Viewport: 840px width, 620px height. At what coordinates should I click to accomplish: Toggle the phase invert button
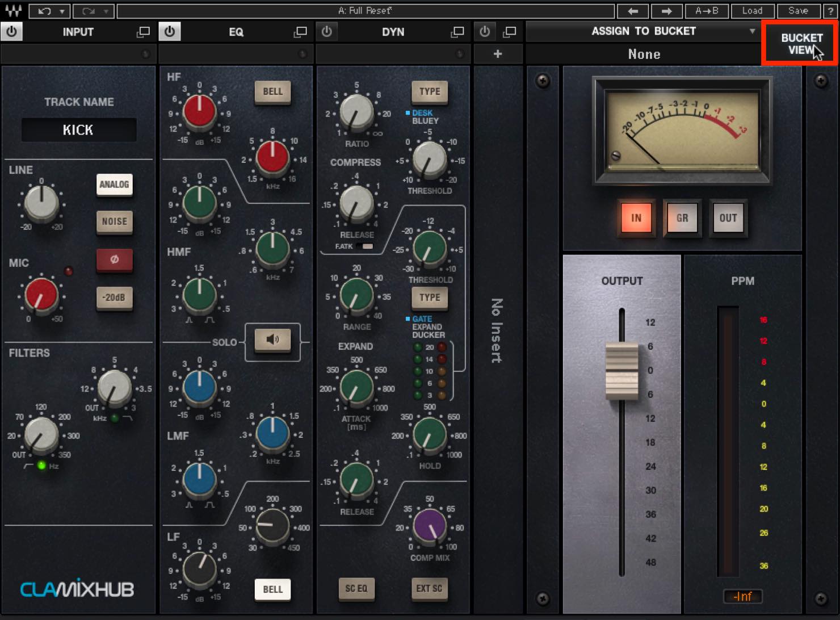point(114,259)
